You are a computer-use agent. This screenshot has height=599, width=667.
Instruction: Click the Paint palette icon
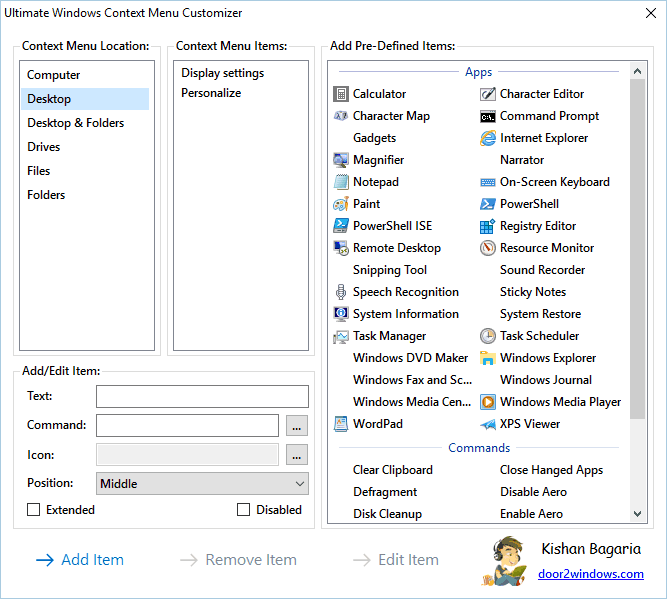coord(341,204)
